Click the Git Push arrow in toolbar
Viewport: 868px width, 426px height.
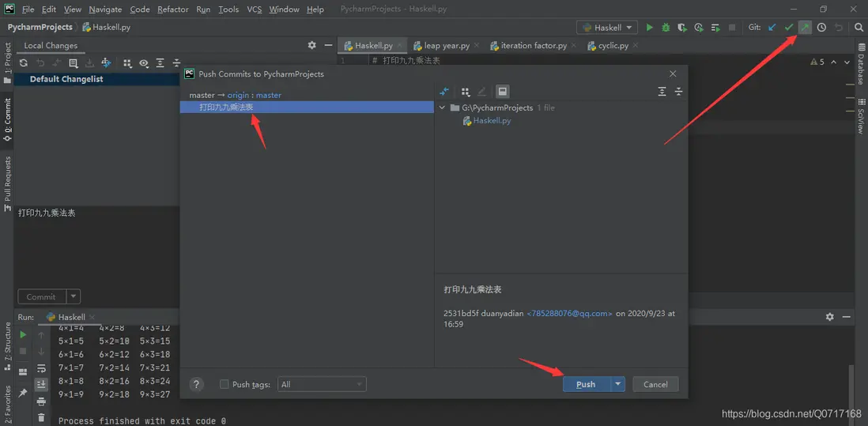[805, 27]
